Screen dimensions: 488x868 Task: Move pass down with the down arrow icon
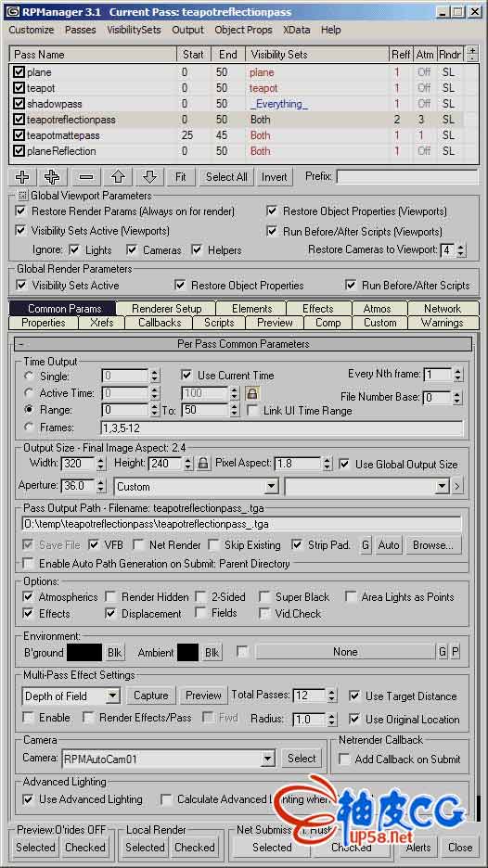point(149,177)
